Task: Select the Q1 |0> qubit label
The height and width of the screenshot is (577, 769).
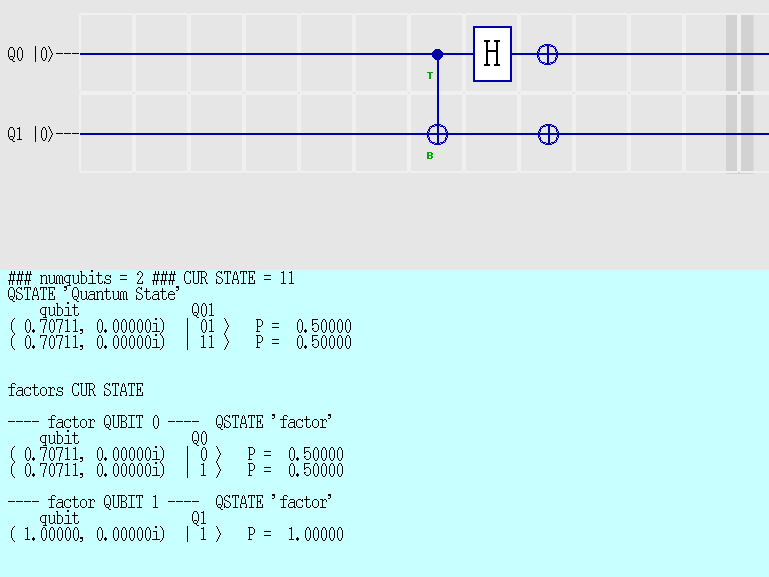Action: [30, 134]
